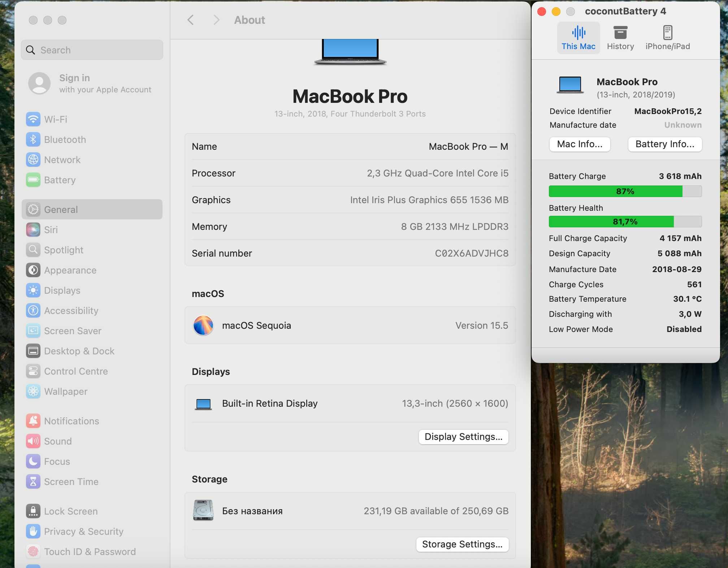Click the macOS Sequoia logo icon
Image resolution: width=728 pixels, height=568 pixels.
pyautogui.click(x=203, y=325)
